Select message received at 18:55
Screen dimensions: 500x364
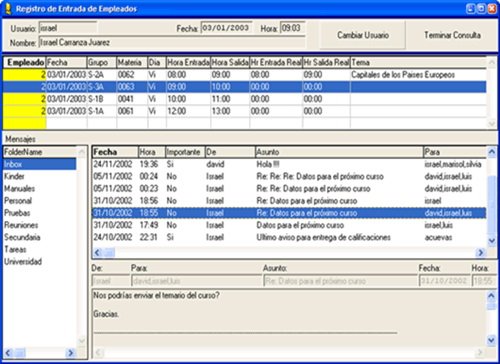[289, 213]
